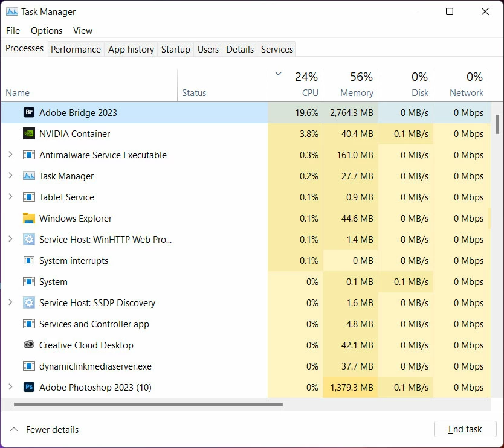
Task: Open the View menu
Action: click(83, 31)
